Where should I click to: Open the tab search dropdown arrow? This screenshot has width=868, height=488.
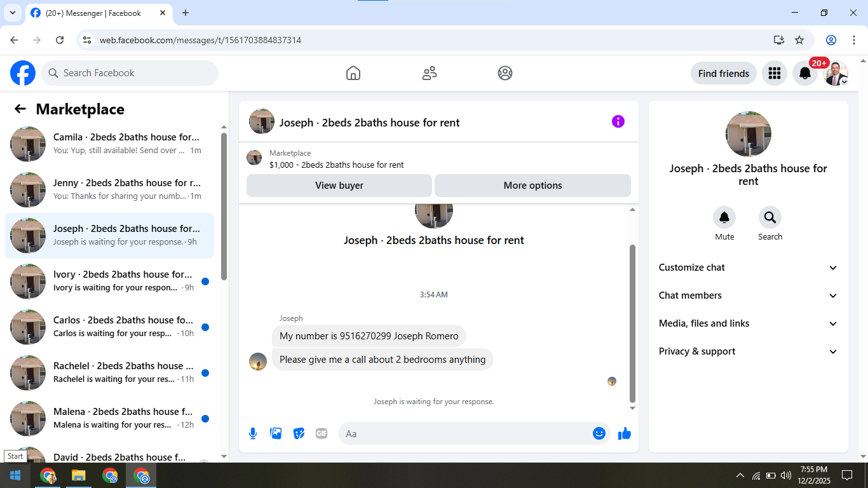12,13
